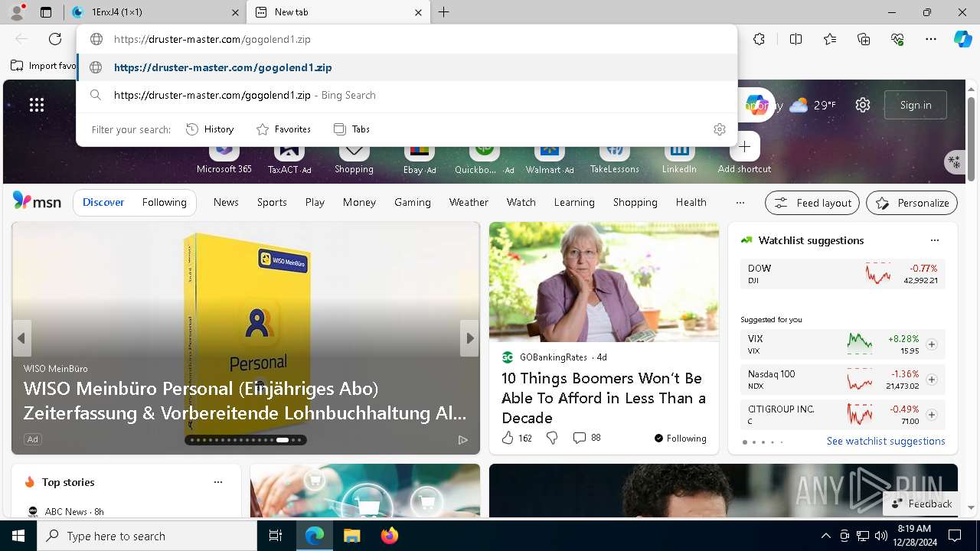Open comments on Boomers article
The height and width of the screenshot is (551, 980).
pyautogui.click(x=587, y=438)
